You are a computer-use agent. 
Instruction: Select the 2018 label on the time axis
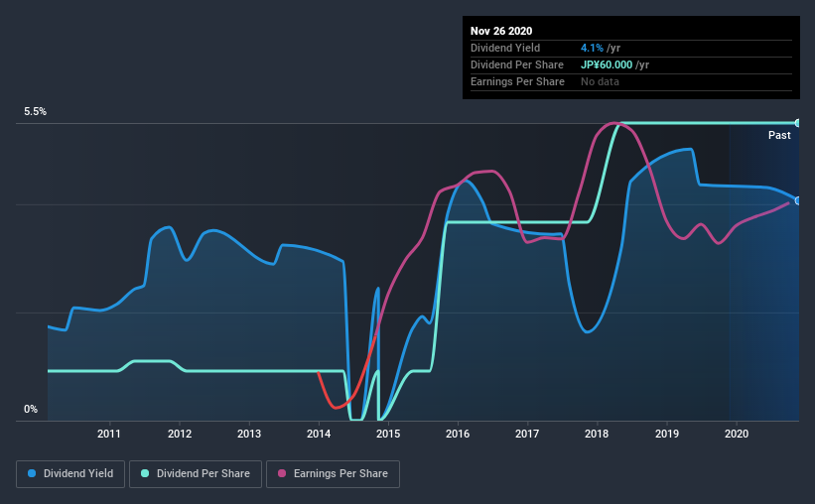coord(597,434)
